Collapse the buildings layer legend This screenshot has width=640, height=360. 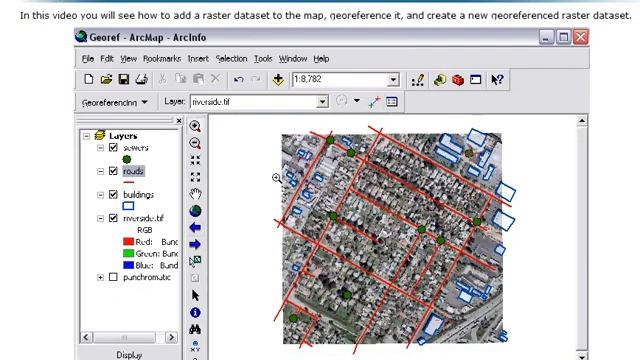pos(100,195)
